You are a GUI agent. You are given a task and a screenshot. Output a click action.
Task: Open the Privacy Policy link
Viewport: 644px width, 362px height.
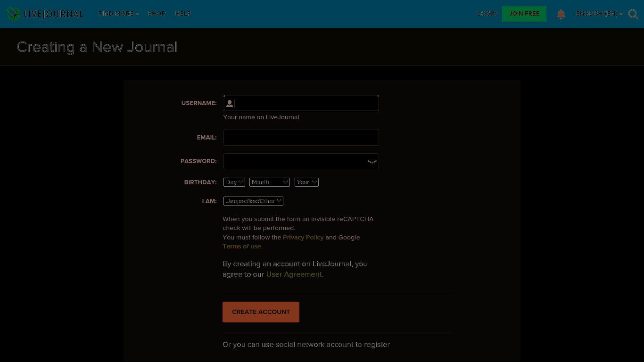pos(303,237)
